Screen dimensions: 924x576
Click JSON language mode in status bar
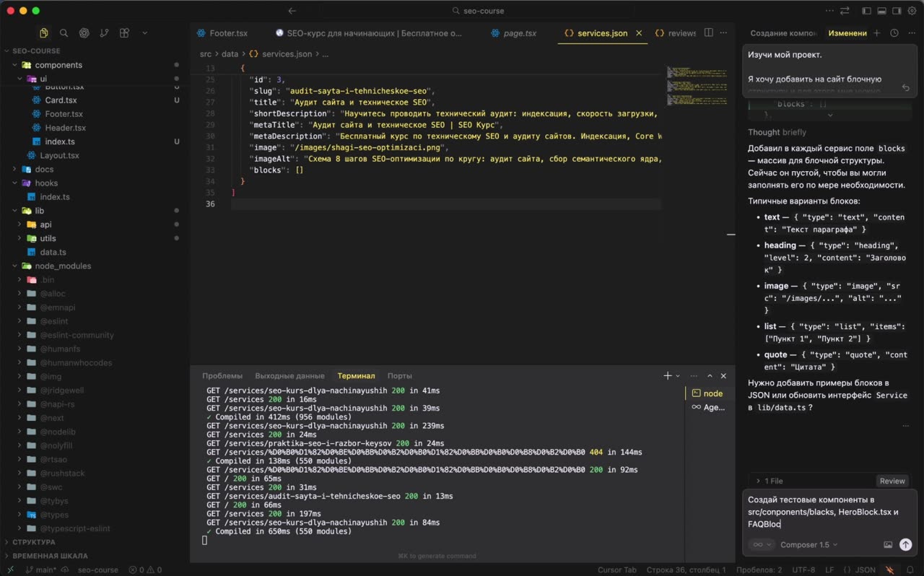coord(865,570)
